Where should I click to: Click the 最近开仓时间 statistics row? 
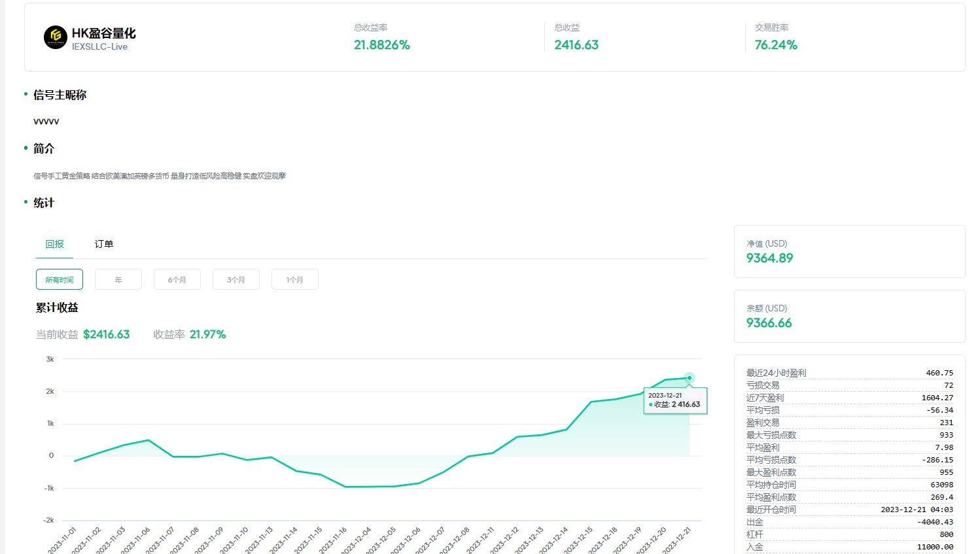849,510
